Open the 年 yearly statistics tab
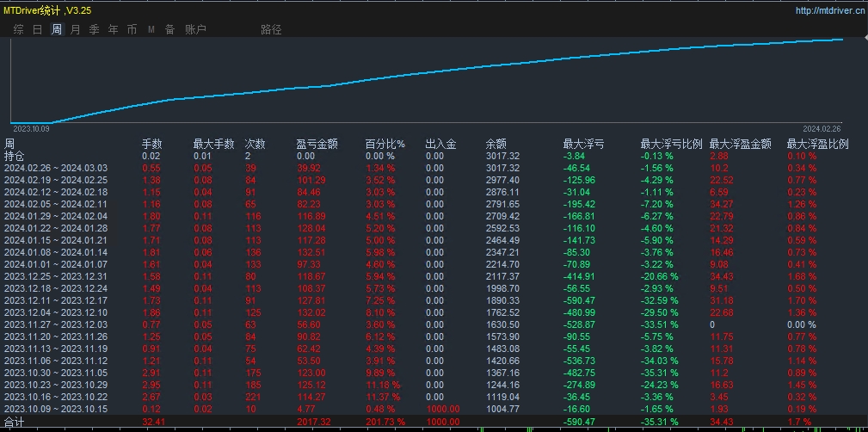Screen dimensions: 868x432 (x=113, y=29)
